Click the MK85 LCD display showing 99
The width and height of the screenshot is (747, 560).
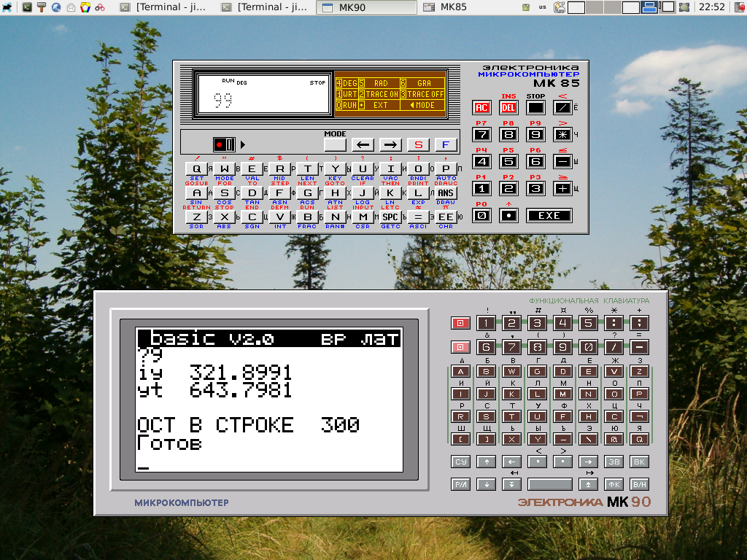(264, 94)
